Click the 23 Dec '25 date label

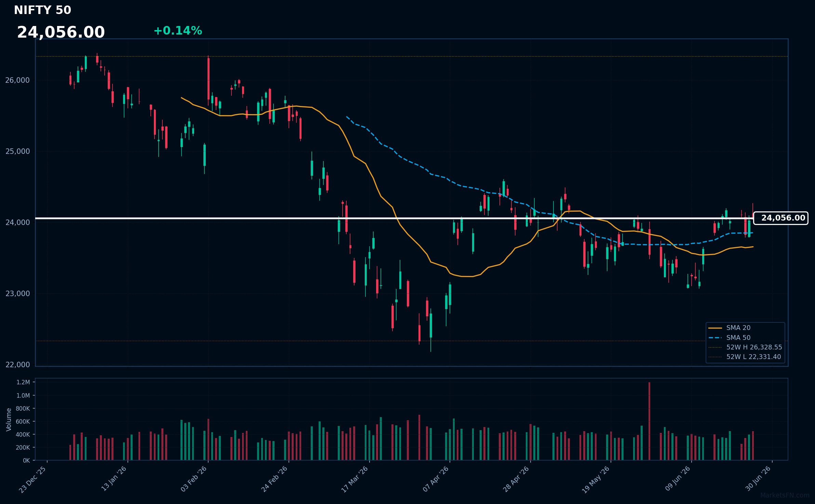pos(33,479)
